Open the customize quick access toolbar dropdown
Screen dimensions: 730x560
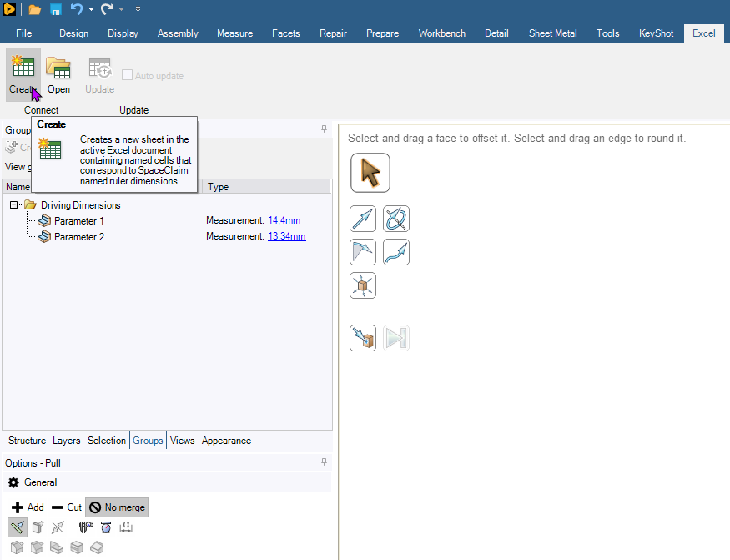click(138, 9)
